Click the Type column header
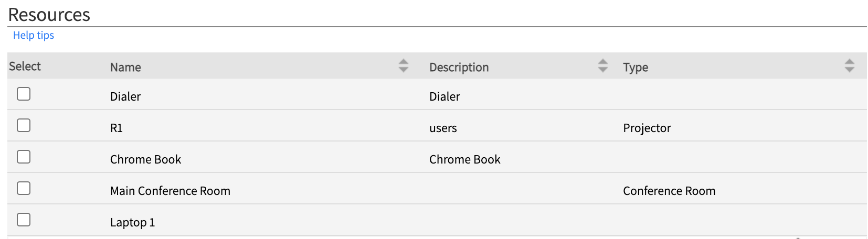 click(x=636, y=67)
